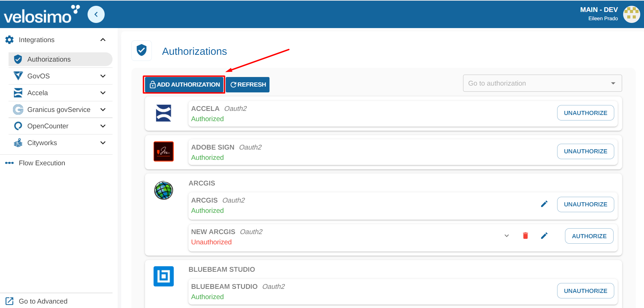This screenshot has height=308, width=644.
Task: Unauthorize the ARCGIS authorization
Action: click(x=586, y=204)
